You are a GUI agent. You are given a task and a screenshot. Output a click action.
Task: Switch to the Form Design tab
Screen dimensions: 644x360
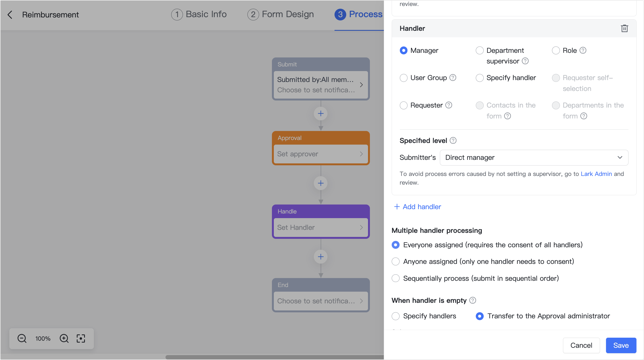pyautogui.click(x=280, y=14)
